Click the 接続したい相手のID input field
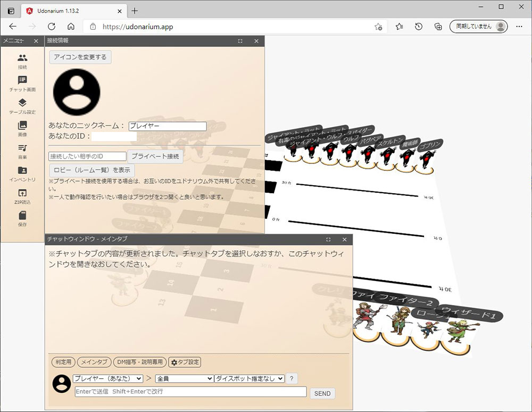 [88, 156]
